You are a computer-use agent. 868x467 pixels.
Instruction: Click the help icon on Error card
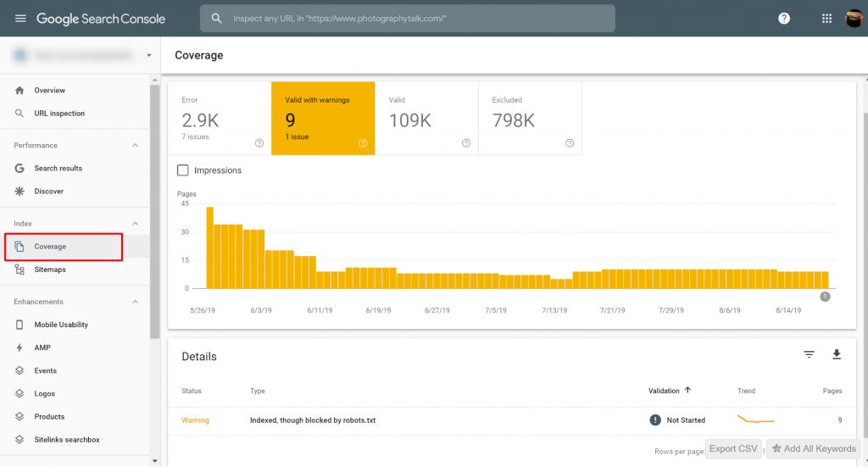click(x=259, y=143)
